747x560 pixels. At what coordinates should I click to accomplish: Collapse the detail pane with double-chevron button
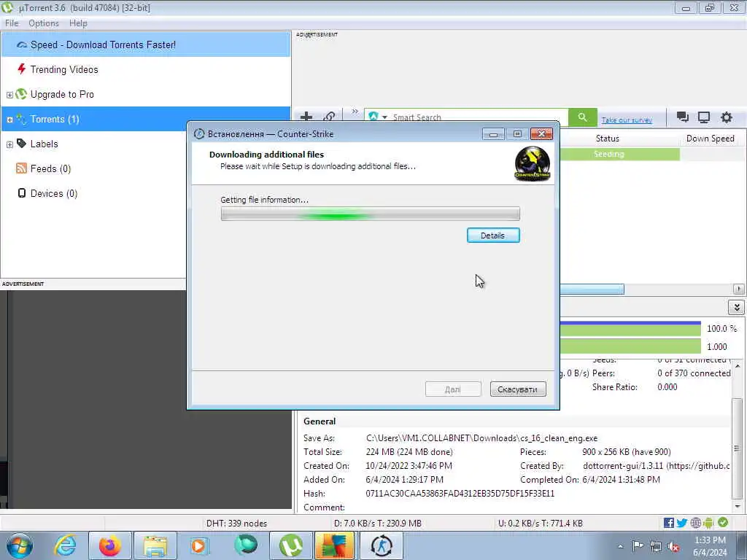point(737,307)
